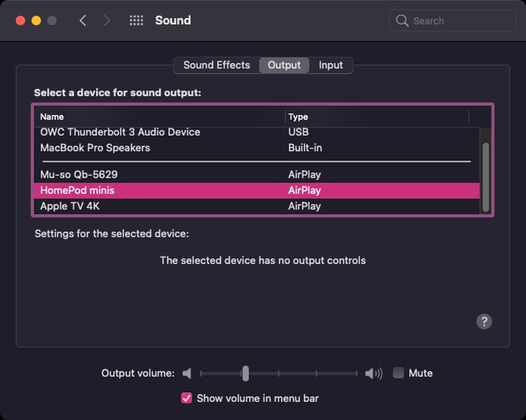The width and height of the screenshot is (526, 420).
Task: Switch to the Sound Effects tab
Action: coord(217,65)
